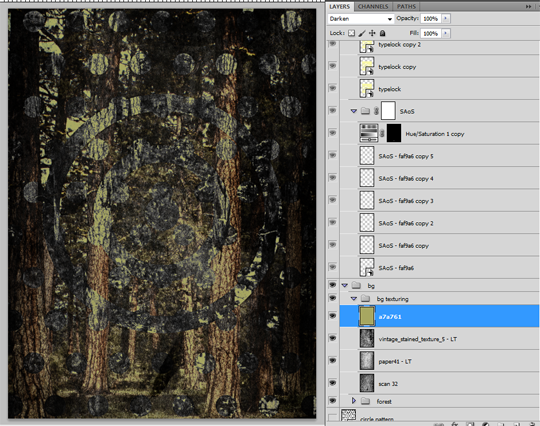Collapse the bg texturing group triangle
540x426 pixels.
coord(354,299)
